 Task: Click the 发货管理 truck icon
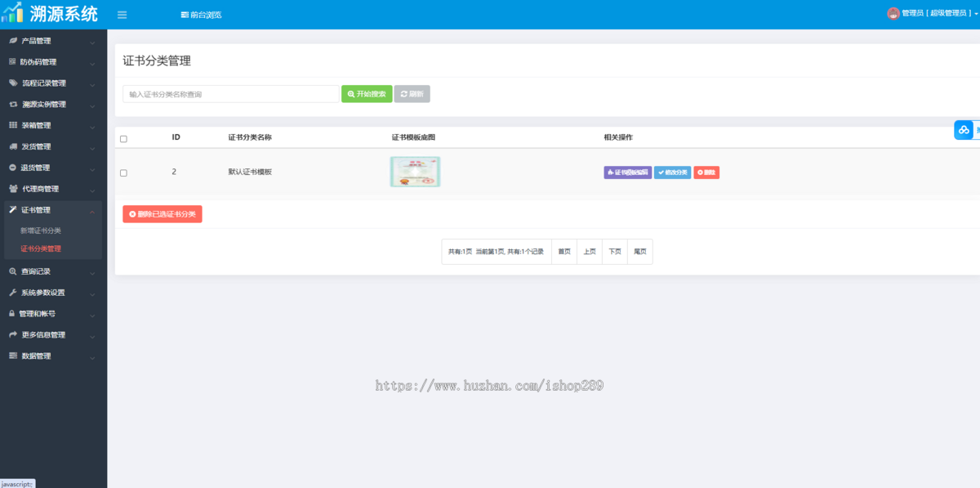[12, 147]
